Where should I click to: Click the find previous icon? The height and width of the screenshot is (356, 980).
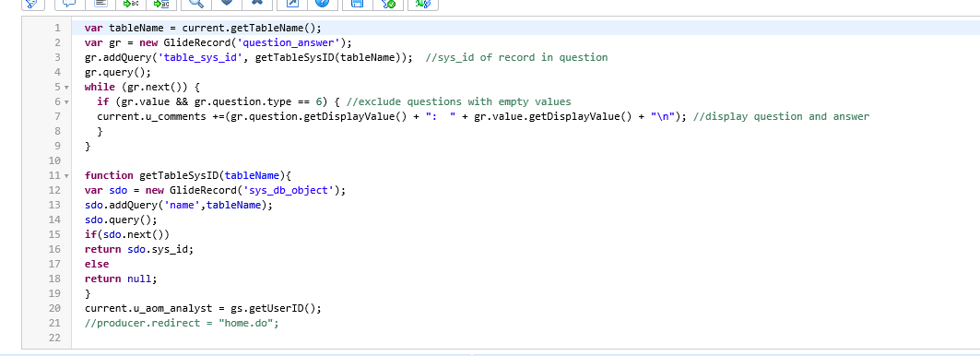point(257,3)
